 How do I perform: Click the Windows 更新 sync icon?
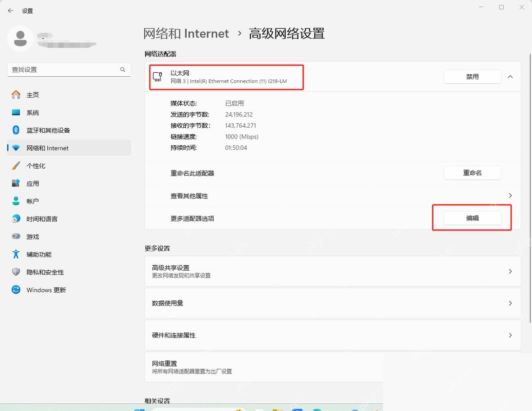16,290
